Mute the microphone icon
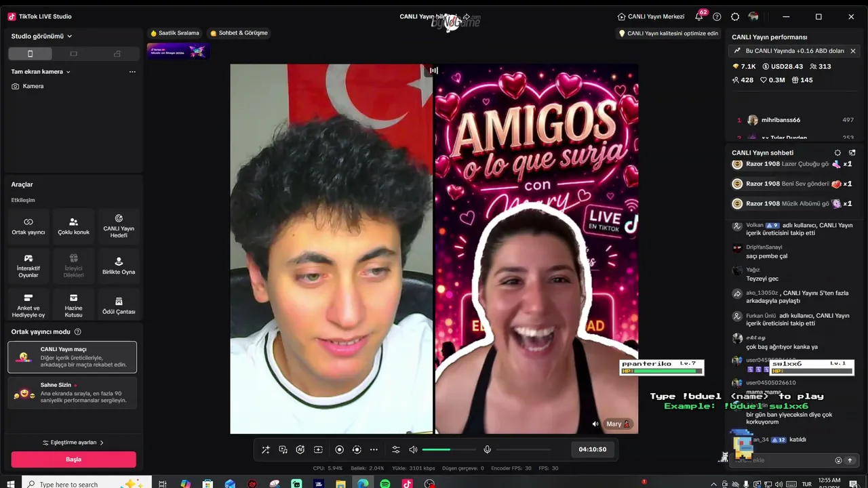 [x=487, y=449]
